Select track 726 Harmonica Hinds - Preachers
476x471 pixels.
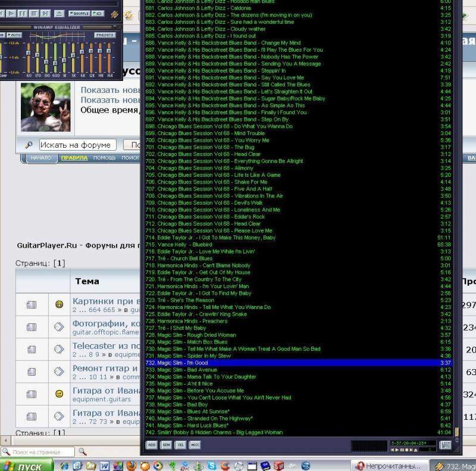pos(299,321)
